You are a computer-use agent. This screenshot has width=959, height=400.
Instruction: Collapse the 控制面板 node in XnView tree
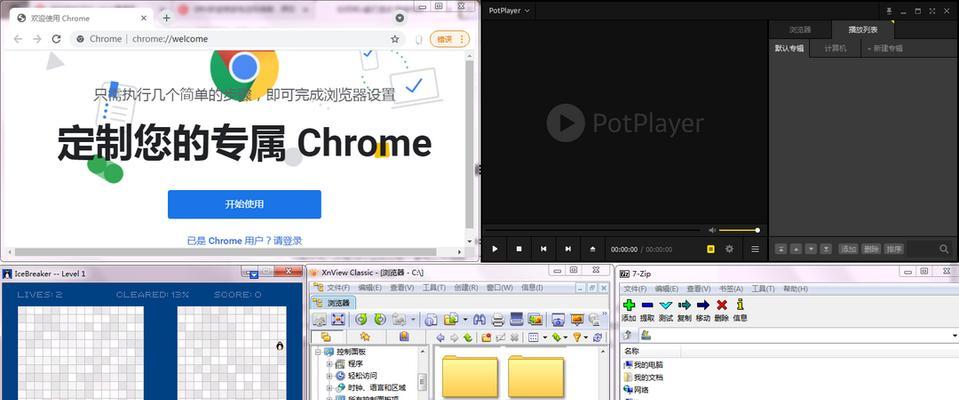coord(317,352)
